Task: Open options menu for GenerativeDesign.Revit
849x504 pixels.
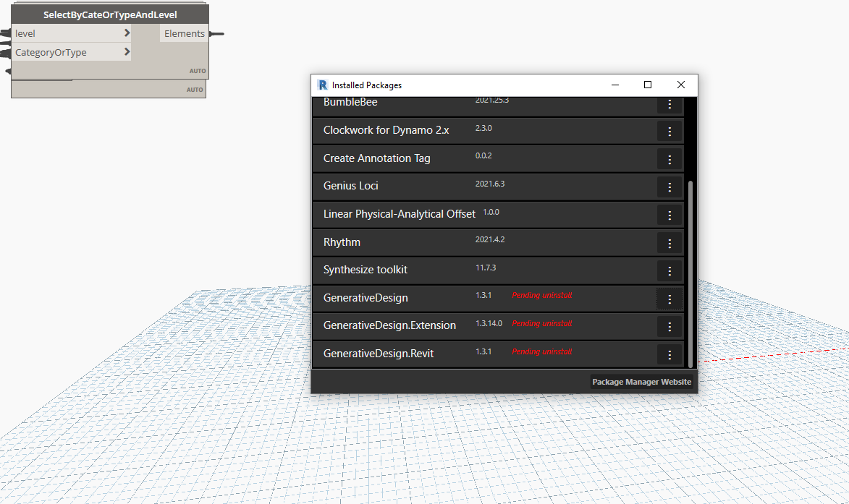Action: click(x=670, y=355)
